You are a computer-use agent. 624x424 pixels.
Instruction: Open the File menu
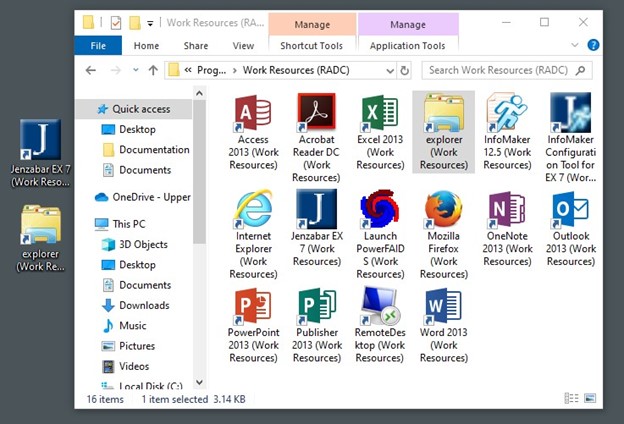point(98,45)
